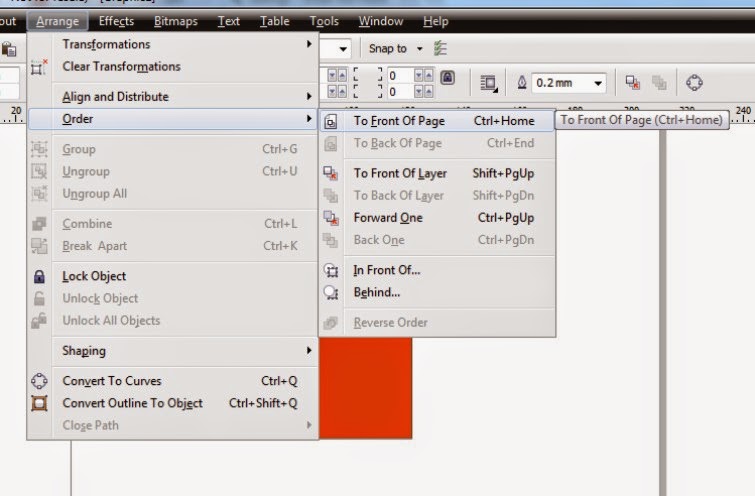The width and height of the screenshot is (755, 496).
Task: Choose Convert Outline To Object
Action: (173, 403)
